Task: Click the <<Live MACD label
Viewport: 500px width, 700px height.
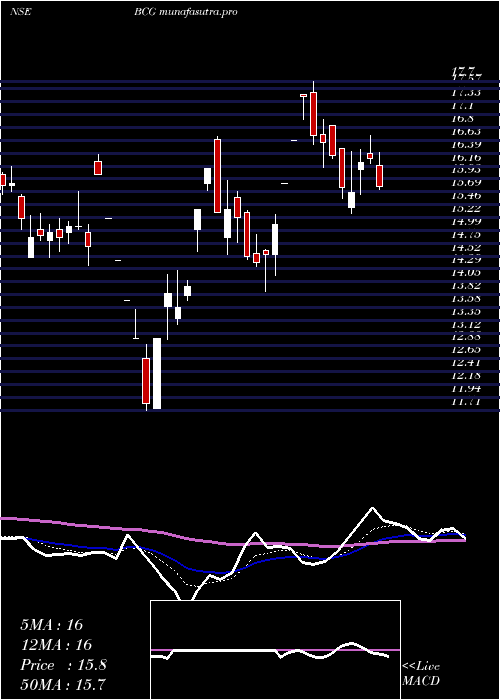Action: pos(421,674)
